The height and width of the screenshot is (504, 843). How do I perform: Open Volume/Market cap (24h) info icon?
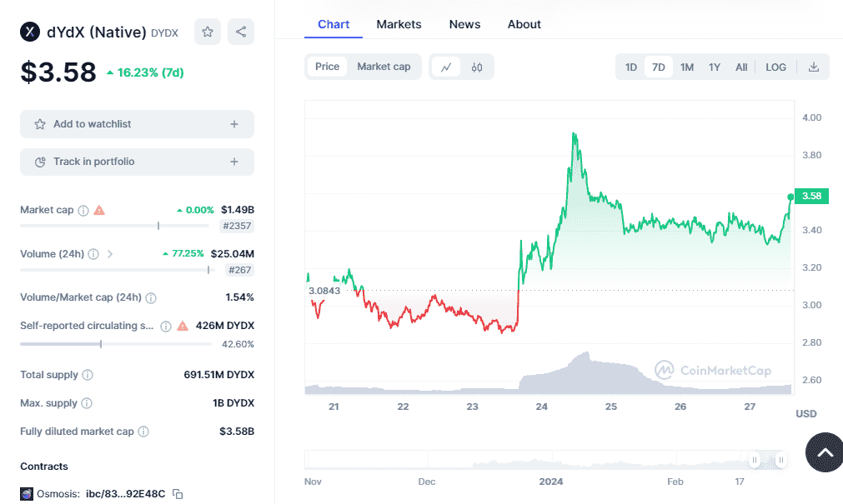(x=151, y=297)
